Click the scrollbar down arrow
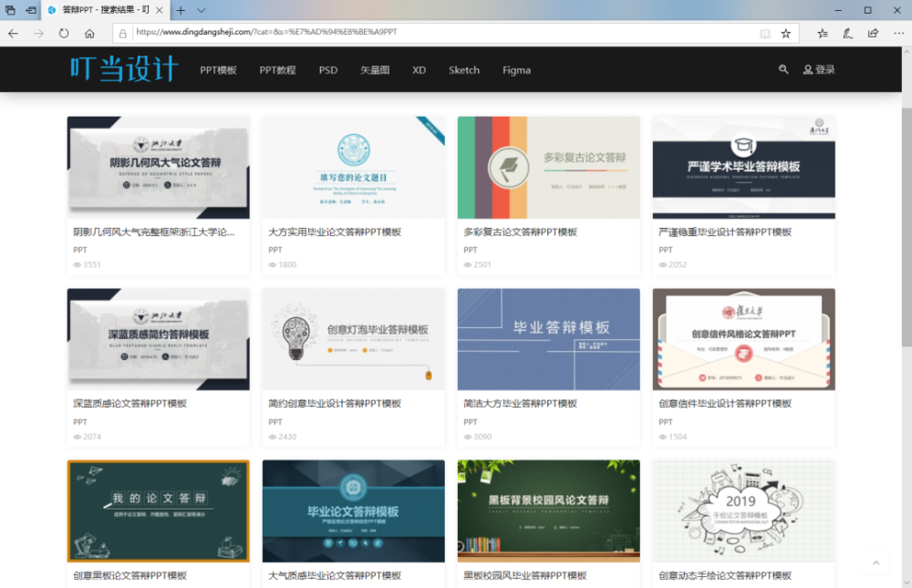Viewport: 912px width, 588px height. click(907, 583)
